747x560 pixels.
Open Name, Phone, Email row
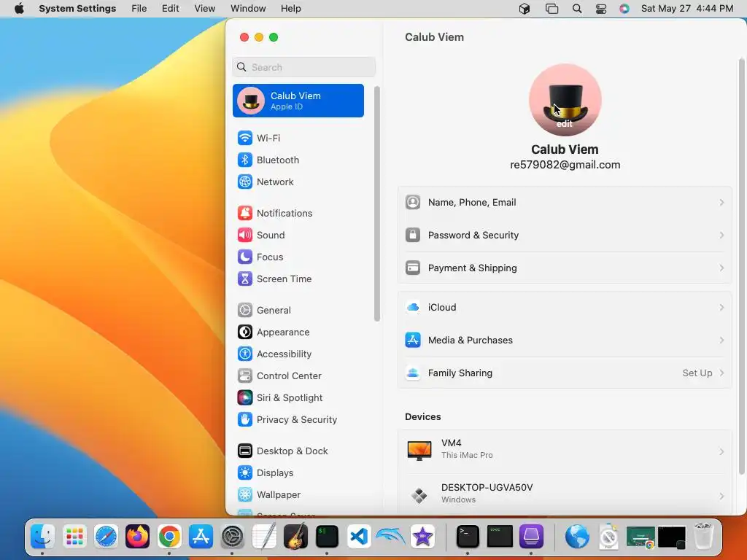565,203
